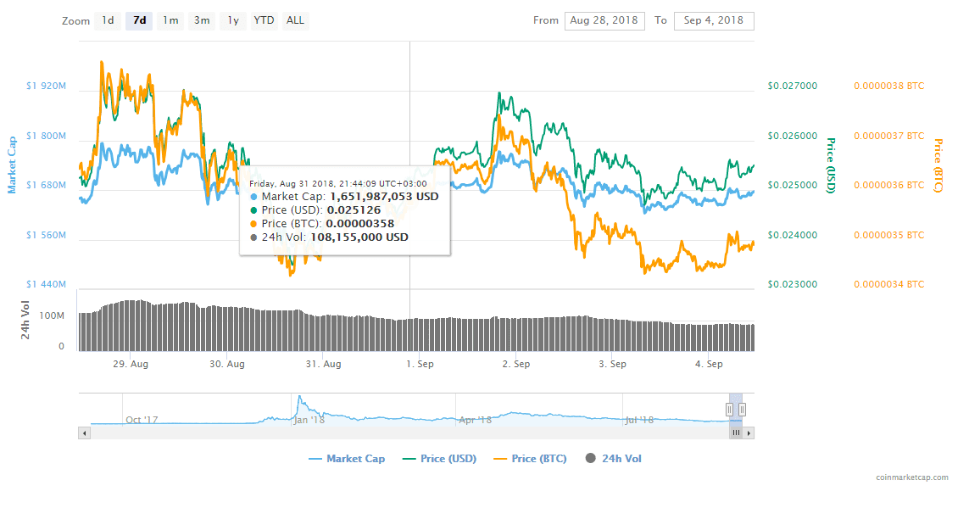Select YTD zoom range
The image size is (980, 508).
point(264,20)
